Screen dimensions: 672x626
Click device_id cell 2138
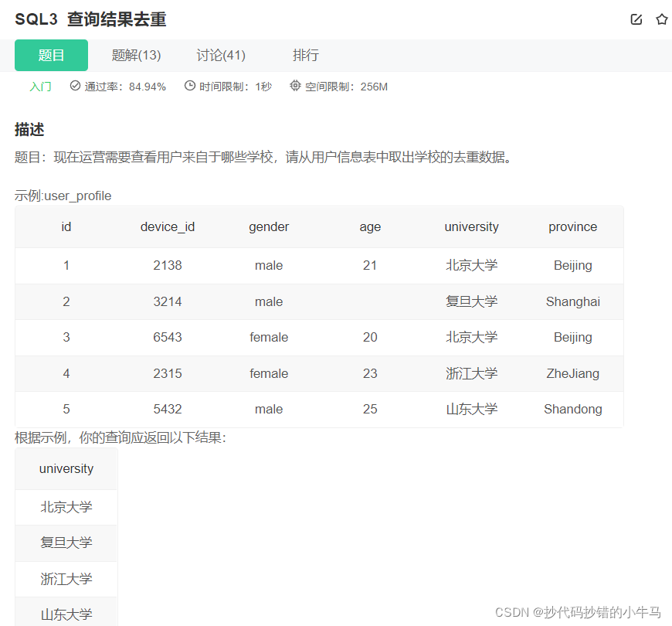click(x=168, y=265)
